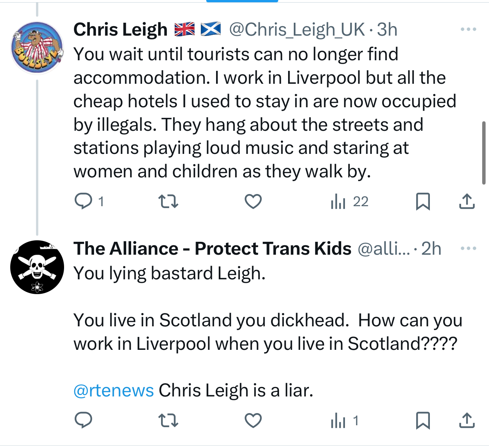The height and width of the screenshot is (448, 489).
Task: Like Chris Leigh's tweet
Action: (253, 201)
